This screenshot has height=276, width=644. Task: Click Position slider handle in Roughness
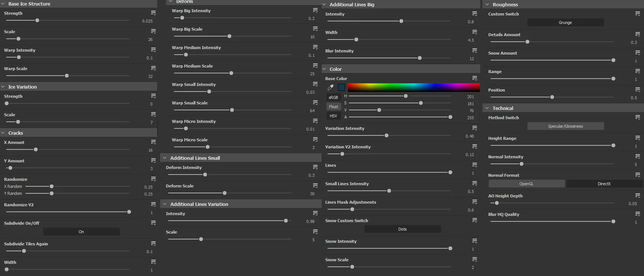click(552, 97)
